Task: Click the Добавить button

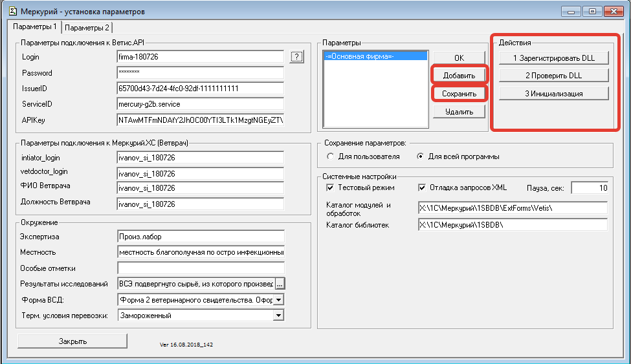Action: click(459, 76)
